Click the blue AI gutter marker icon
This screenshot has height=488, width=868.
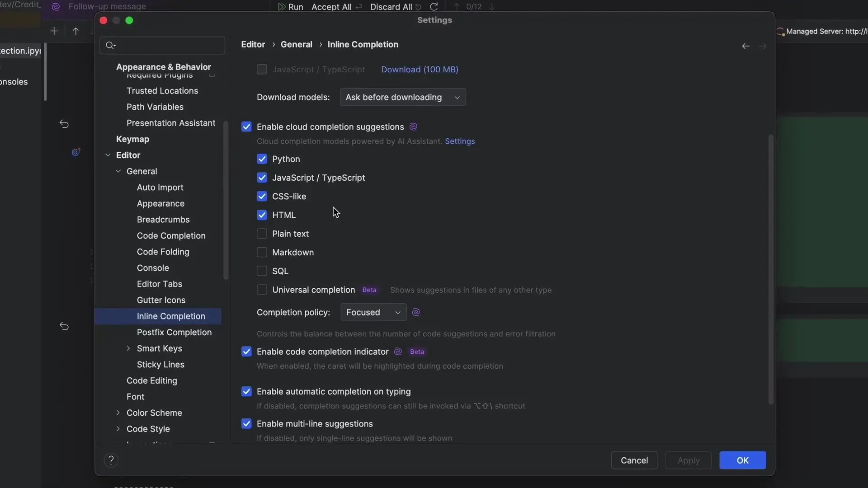76,152
